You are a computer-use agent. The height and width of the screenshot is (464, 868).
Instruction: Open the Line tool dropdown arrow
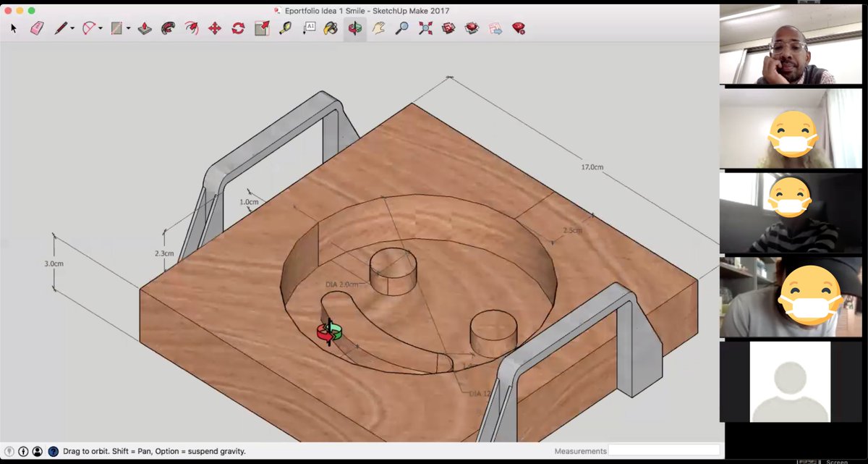(72, 29)
